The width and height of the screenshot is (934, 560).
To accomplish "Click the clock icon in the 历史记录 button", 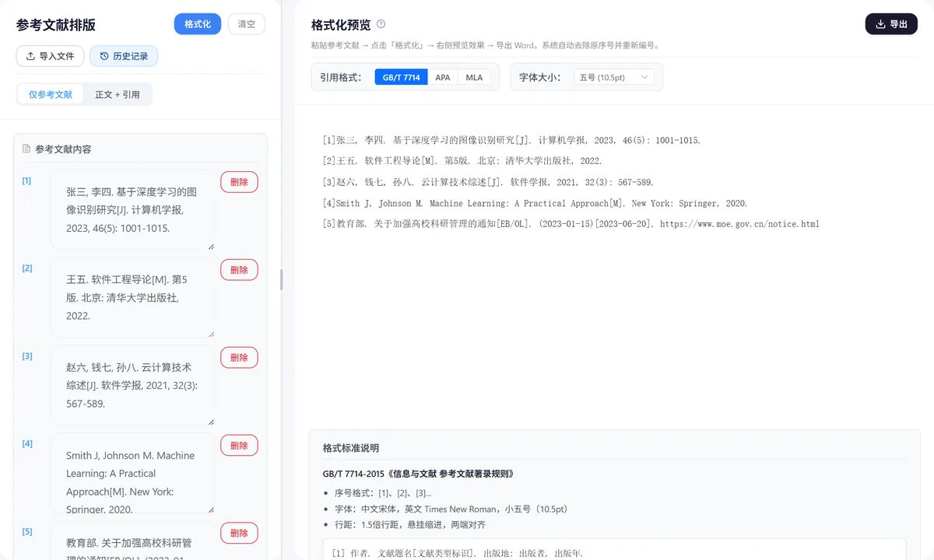I will pos(104,56).
